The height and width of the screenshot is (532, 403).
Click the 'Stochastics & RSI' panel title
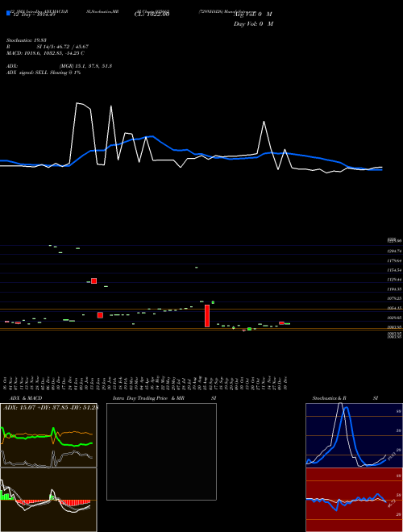(345, 398)
